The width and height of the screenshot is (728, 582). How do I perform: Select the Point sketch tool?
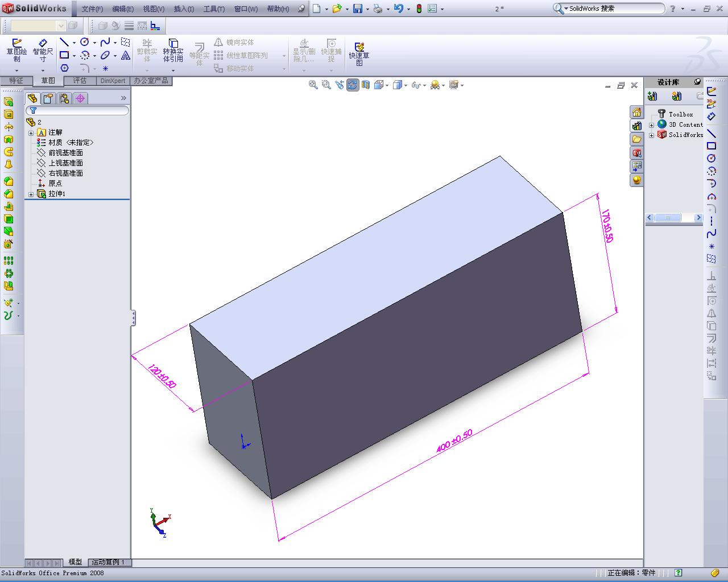coord(105,68)
